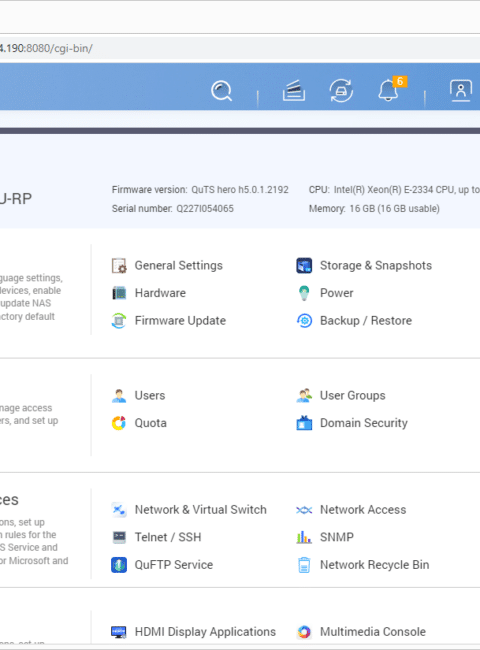
Task: Select memory text 16 GB (16 GB usable)
Action: (x=394, y=209)
